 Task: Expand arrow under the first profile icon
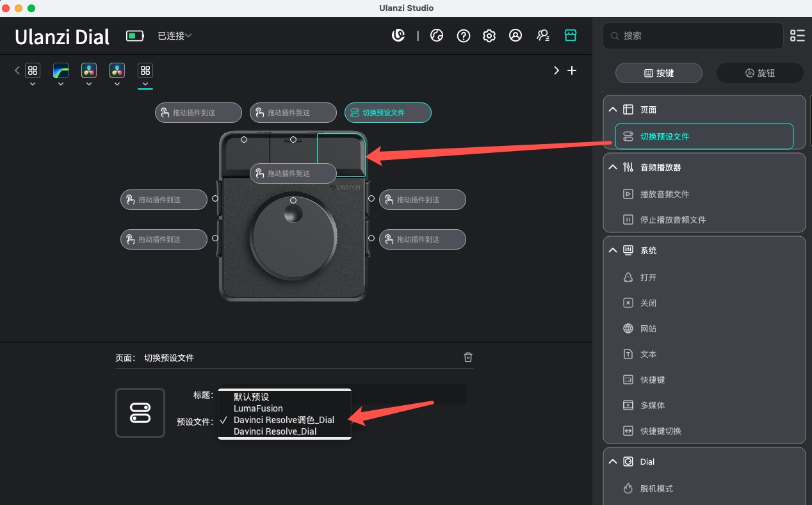tap(33, 84)
